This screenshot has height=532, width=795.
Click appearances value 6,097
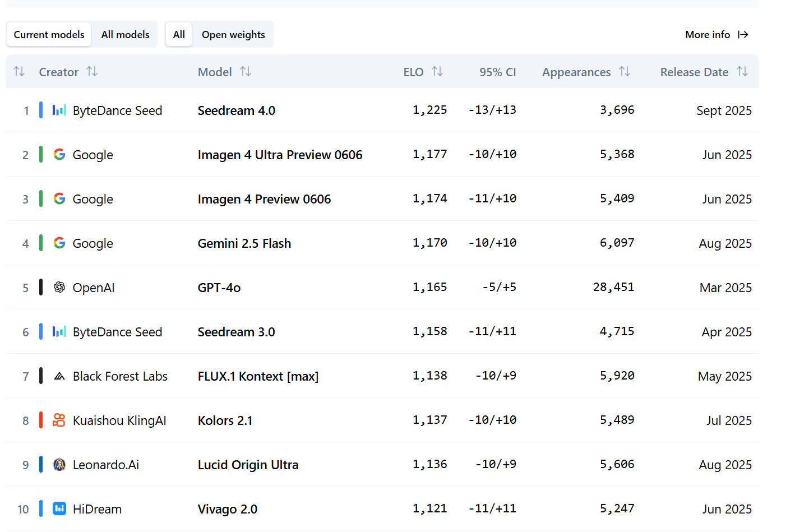[617, 243]
